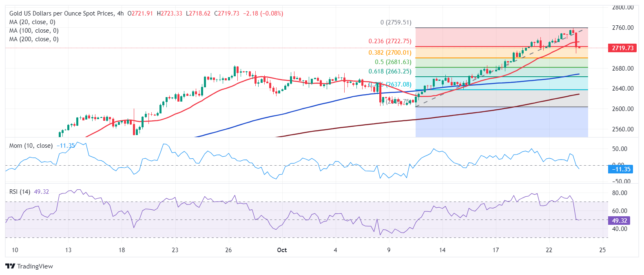Select the MA (200, close, 0) indicator label

click(x=34, y=39)
